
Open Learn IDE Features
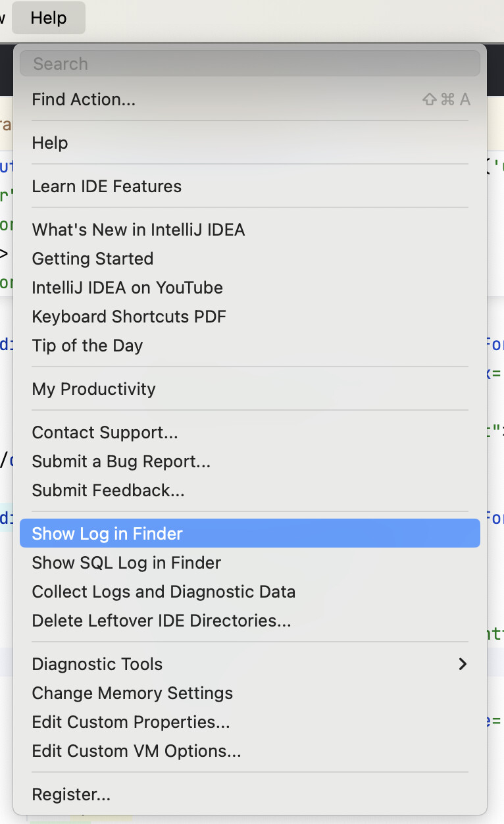click(x=107, y=186)
